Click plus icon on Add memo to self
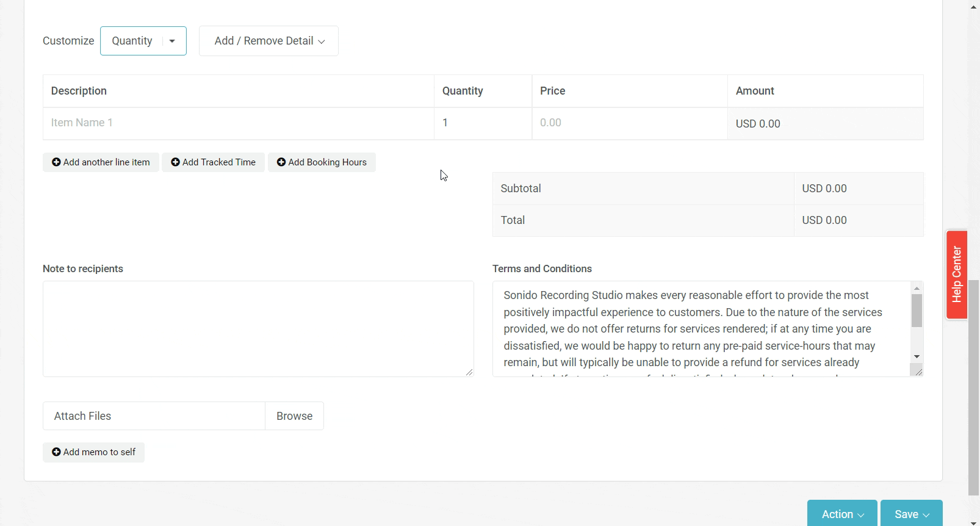This screenshot has height=526, width=980. 56,452
